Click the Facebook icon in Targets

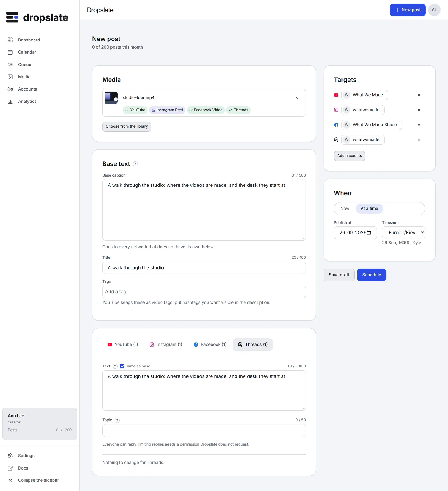336,125
